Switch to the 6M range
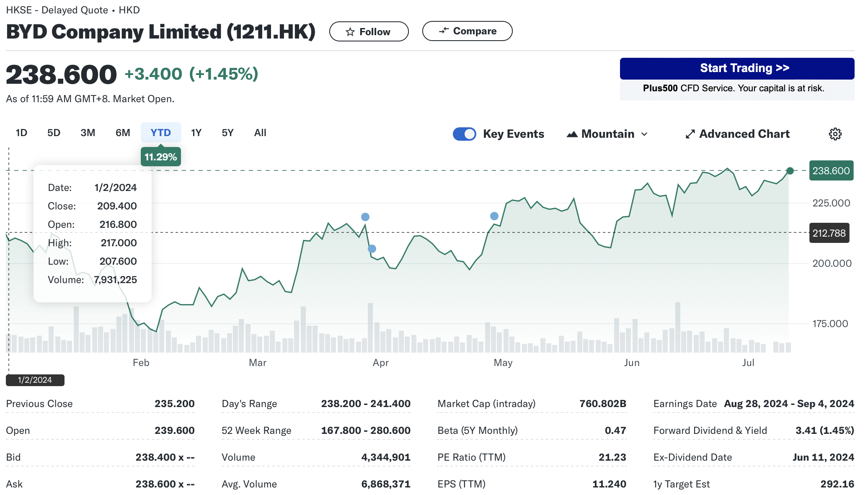 pos(123,133)
